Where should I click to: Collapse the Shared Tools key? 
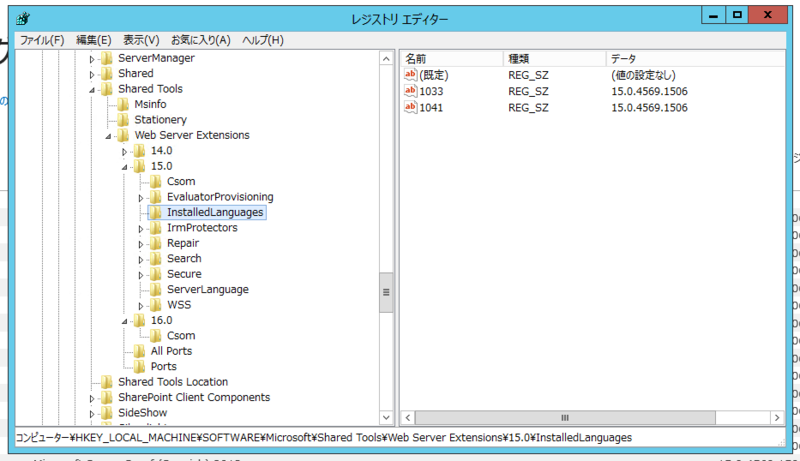coord(92,90)
